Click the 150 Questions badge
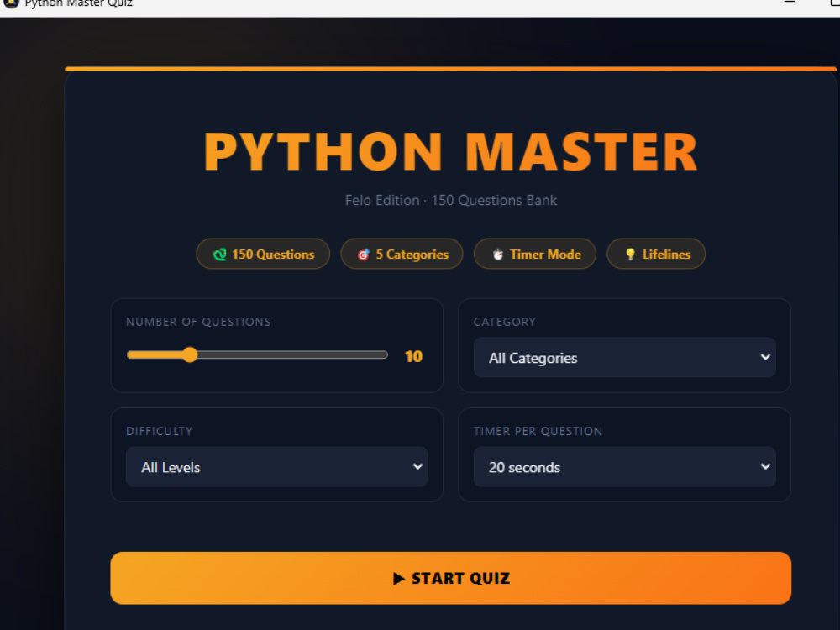 263,254
